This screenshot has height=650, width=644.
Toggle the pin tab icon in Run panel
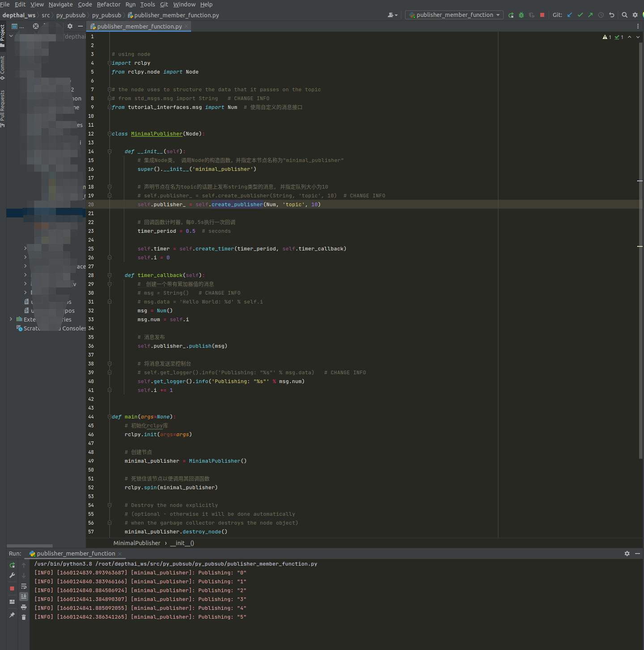(x=12, y=615)
